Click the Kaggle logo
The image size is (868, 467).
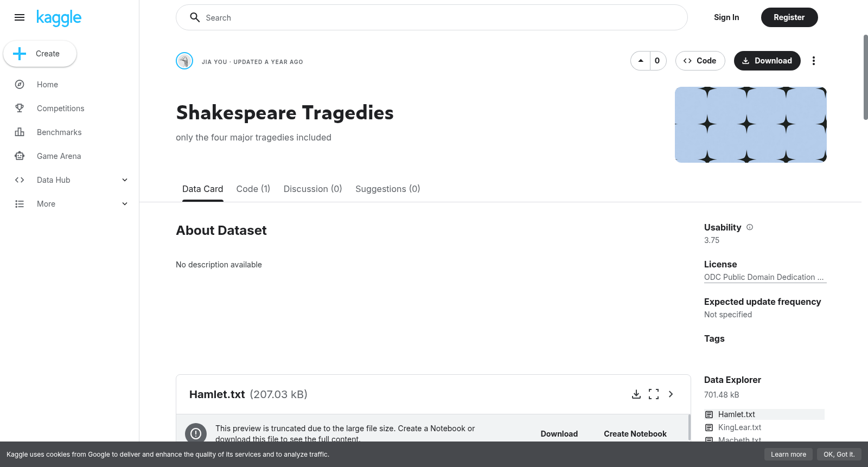tap(59, 18)
